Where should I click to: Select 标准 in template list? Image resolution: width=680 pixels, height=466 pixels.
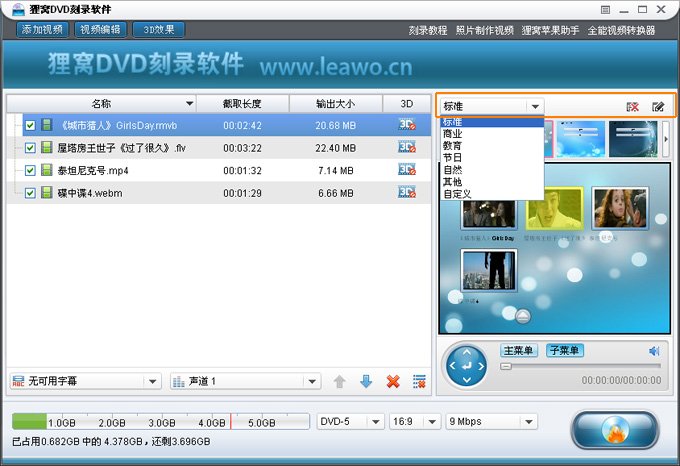coord(492,122)
